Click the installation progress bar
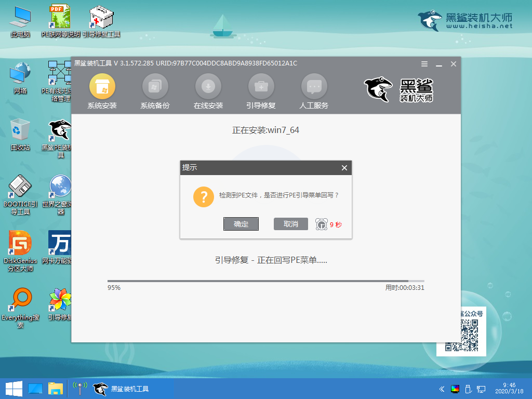The width and height of the screenshot is (532, 399). click(x=265, y=281)
